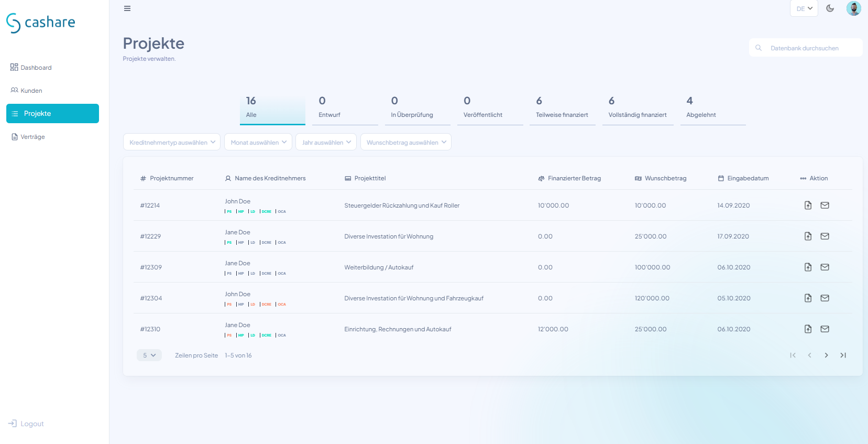This screenshot has width=868, height=444.
Task: Expand the Monat auswählen dropdown
Action: point(258,142)
